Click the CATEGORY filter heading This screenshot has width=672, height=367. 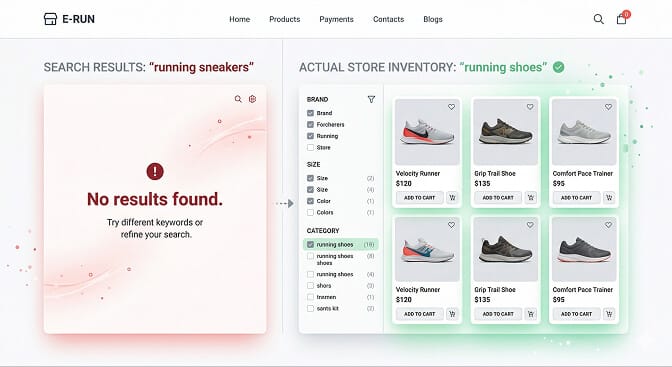[x=323, y=231]
